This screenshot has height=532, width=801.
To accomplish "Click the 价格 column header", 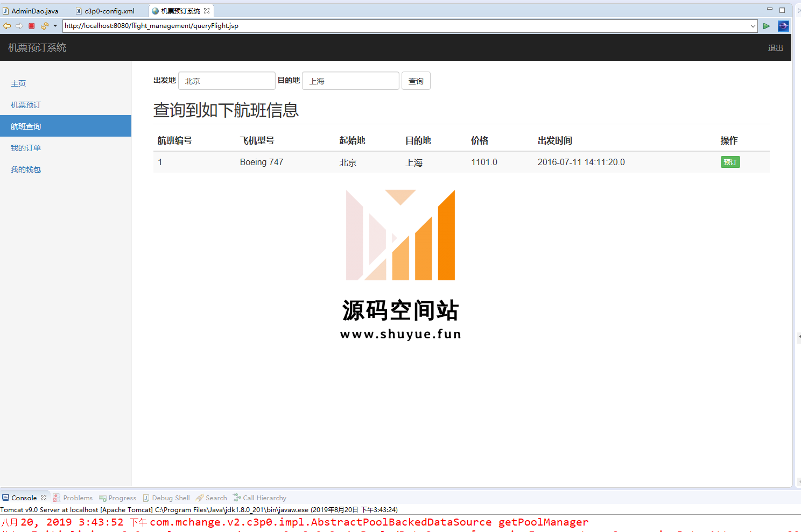I will point(480,140).
